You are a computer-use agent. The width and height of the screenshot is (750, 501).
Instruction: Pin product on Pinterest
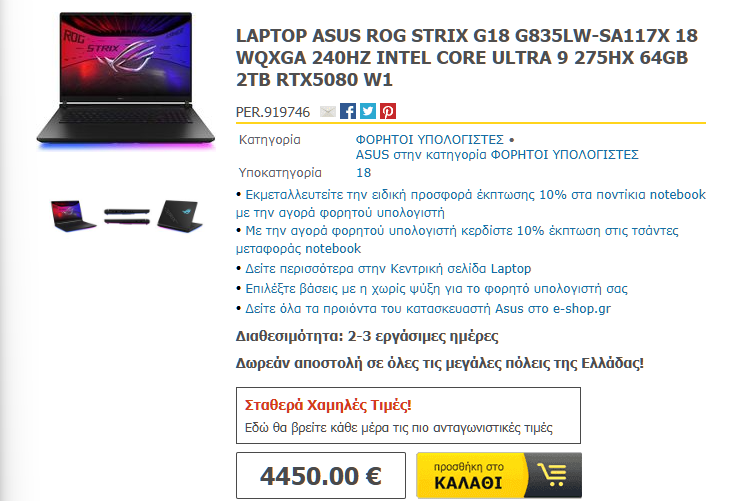click(388, 111)
